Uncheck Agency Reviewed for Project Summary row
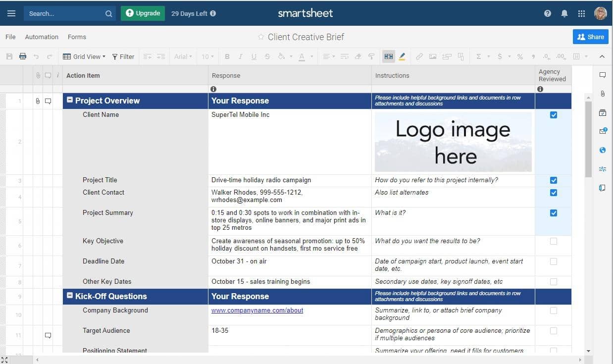614x364 pixels. coord(554,213)
